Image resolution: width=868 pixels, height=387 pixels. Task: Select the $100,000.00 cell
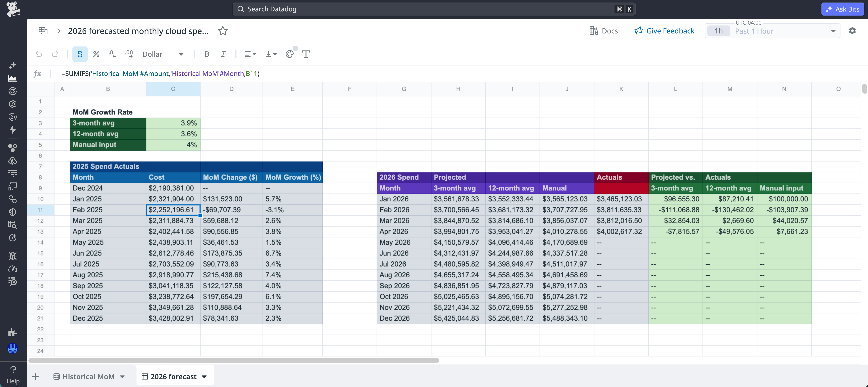click(x=784, y=199)
